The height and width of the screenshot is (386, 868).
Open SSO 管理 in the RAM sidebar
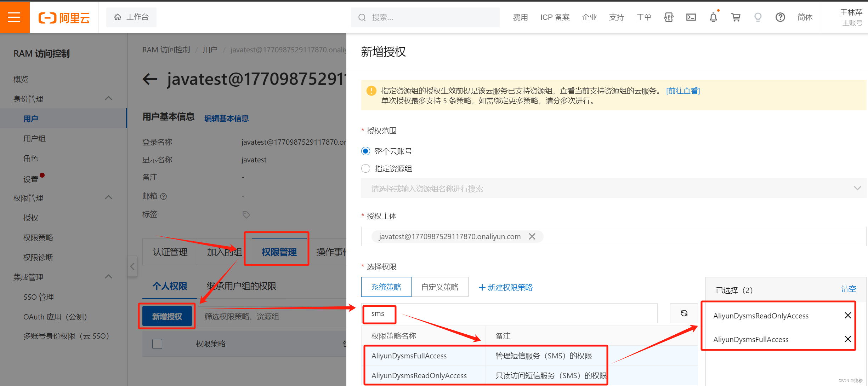click(39, 297)
